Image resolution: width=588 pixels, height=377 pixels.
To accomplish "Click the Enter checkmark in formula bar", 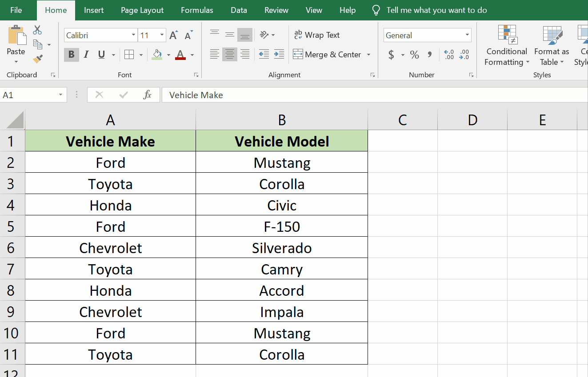I will click(x=124, y=95).
